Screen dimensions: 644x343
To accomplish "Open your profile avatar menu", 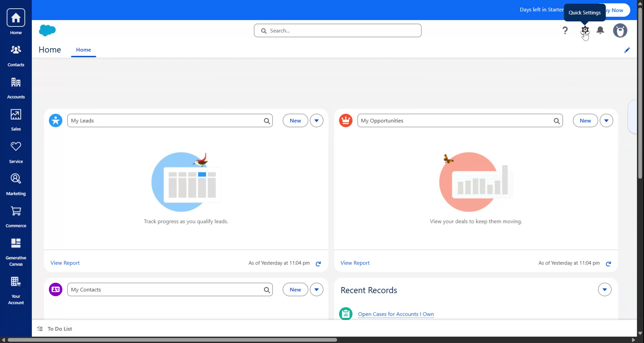I will 620,30.
